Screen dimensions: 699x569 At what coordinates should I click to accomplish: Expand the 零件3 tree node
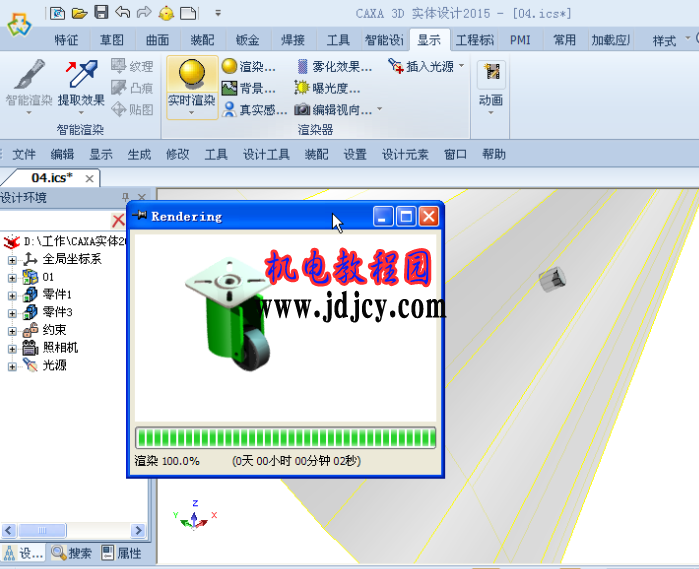(x=12, y=313)
